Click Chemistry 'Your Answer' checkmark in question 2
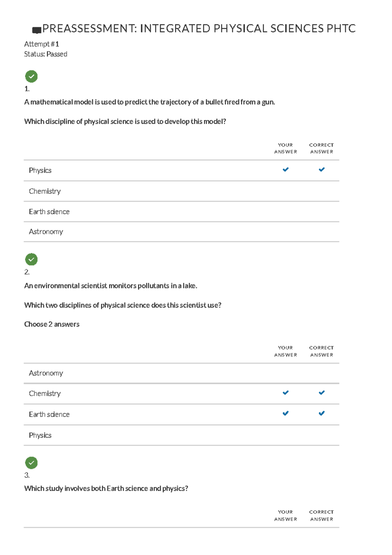The height and width of the screenshot is (555, 392). (x=286, y=393)
